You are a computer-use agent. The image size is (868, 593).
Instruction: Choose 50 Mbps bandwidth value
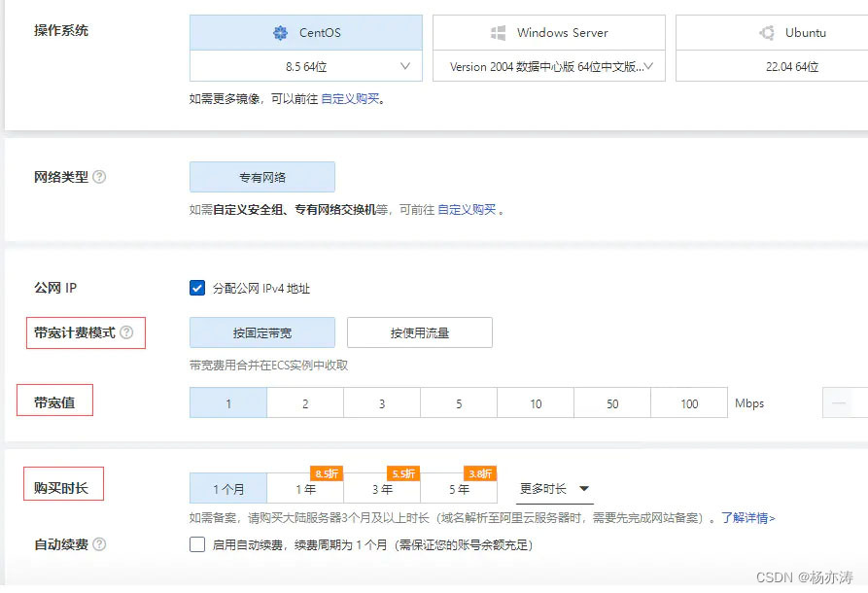(x=612, y=403)
